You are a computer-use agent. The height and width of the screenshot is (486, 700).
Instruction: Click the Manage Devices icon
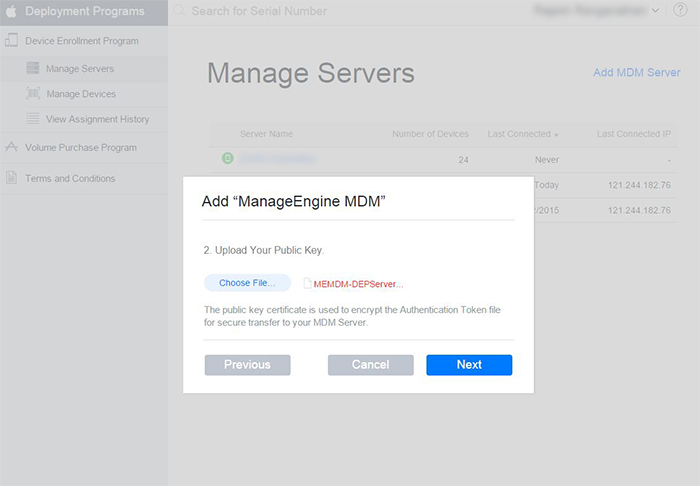(x=33, y=93)
